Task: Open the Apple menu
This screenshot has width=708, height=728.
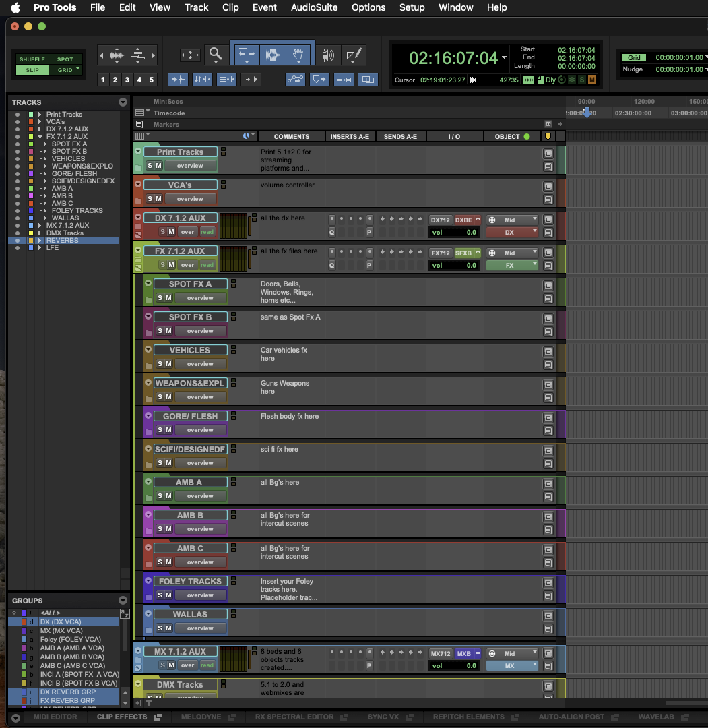Action: pyautogui.click(x=15, y=7)
